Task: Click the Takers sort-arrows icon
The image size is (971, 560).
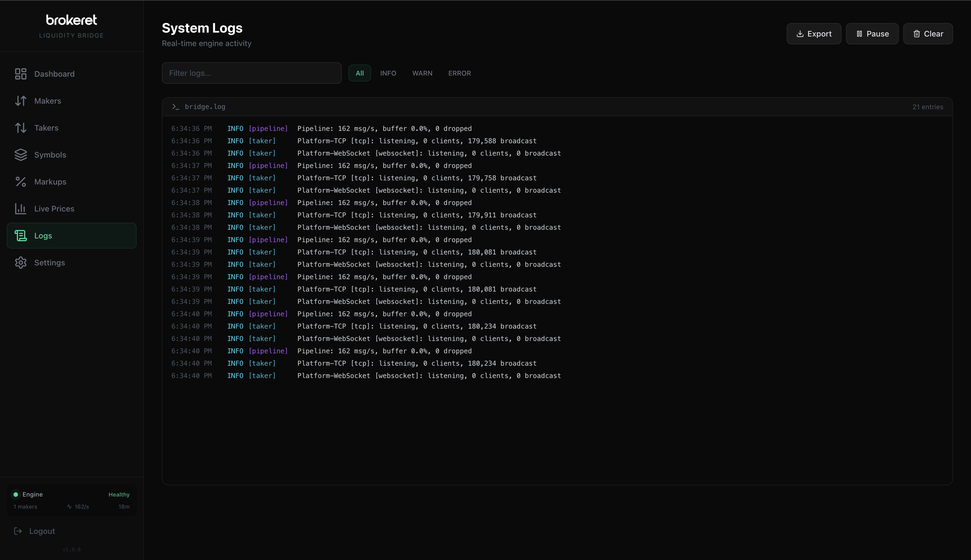Action: point(21,127)
